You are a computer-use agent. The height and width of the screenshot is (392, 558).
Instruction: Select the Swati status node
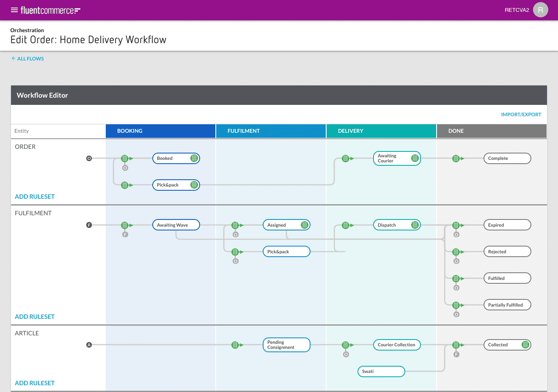pyautogui.click(x=381, y=371)
